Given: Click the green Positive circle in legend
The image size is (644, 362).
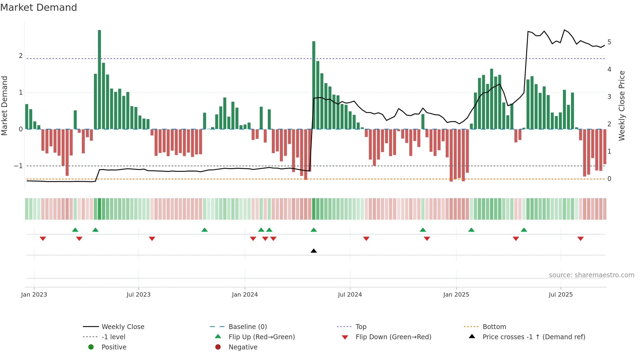Looking at the screenshot, I should pyautogui.click(x=91, y=347).
